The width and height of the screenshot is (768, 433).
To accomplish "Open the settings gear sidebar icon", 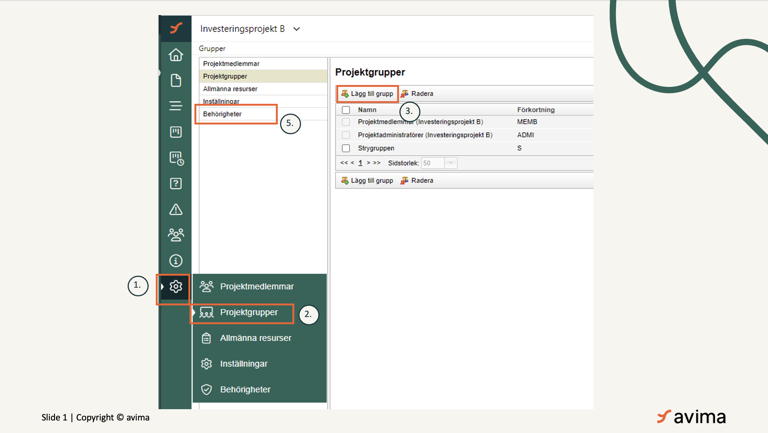I will [x=176, y=287].
